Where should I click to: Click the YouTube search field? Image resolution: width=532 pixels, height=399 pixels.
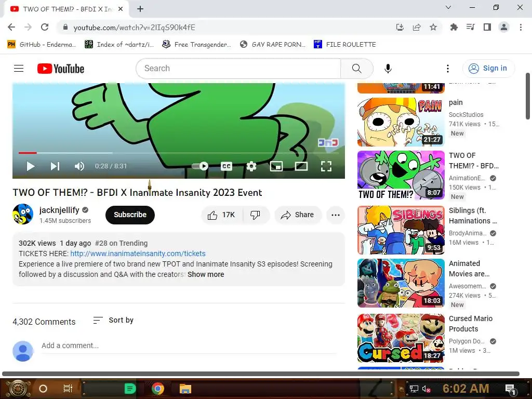coord(238,69)
